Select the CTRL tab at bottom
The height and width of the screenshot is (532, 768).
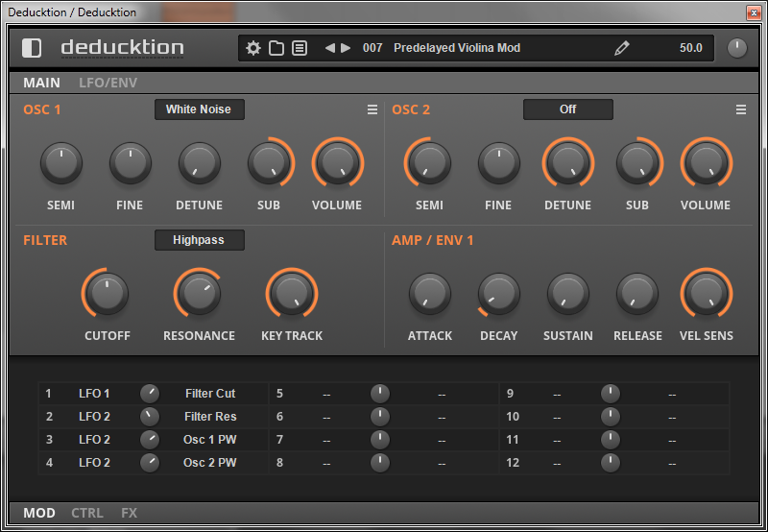click(x=88, y=513)
